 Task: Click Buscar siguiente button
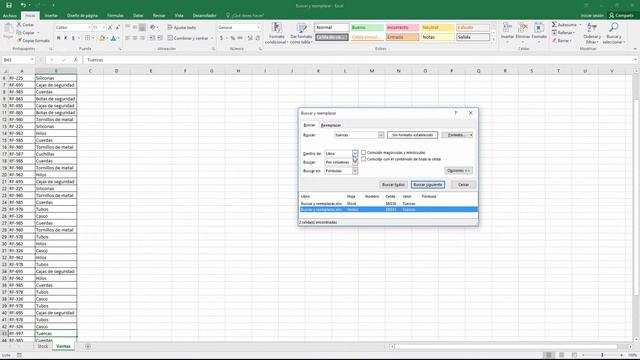point(428,184)
